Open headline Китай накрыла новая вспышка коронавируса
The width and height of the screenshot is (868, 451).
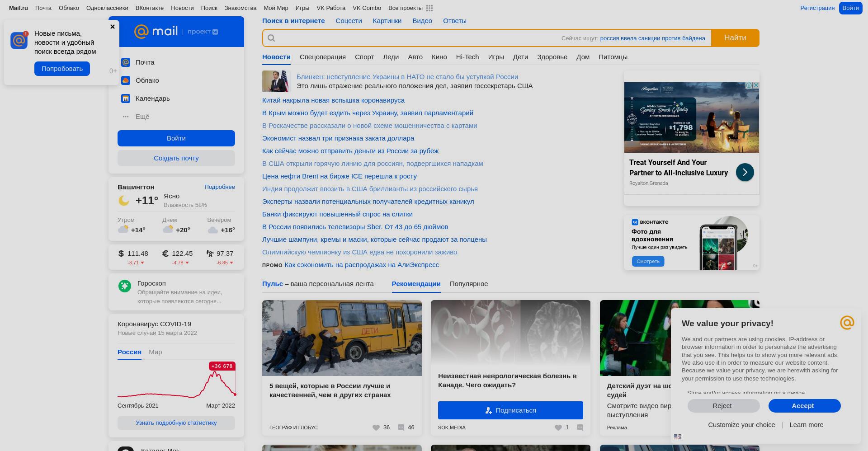[x=333, y=100]
